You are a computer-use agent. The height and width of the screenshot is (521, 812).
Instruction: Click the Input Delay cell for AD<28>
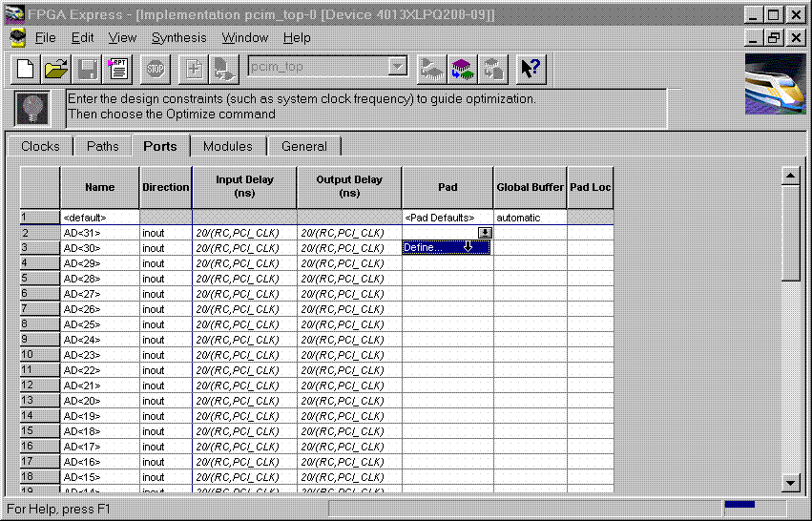click(x=244, y=279)
